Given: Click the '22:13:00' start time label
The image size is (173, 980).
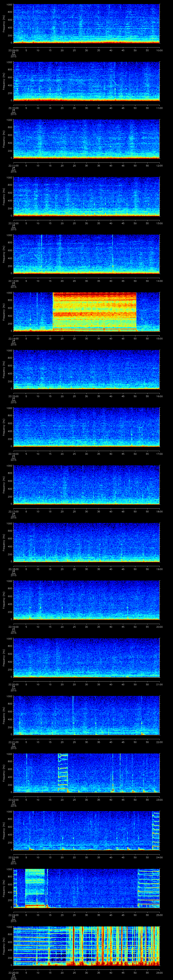Looking at the screenshot, I should [x=13, y=280].
